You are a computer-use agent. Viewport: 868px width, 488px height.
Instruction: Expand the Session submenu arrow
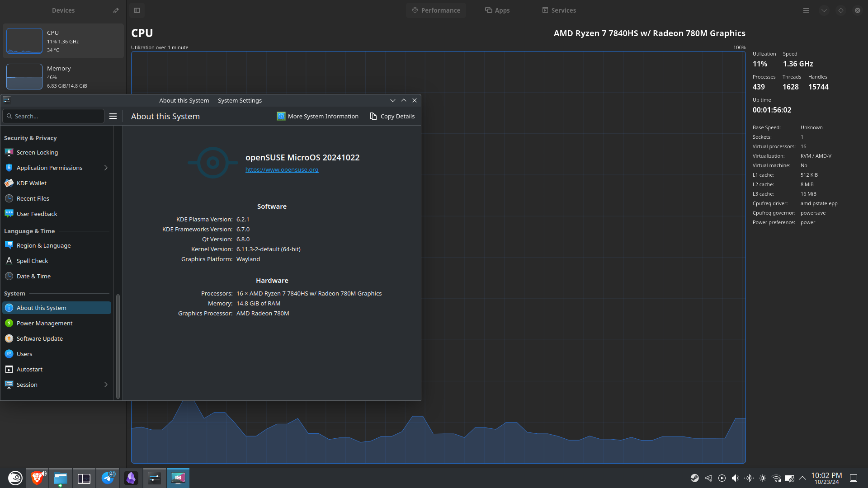(x=106, y=385)
